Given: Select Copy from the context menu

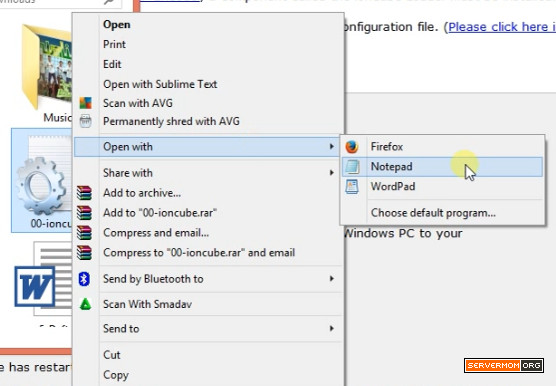Looking at the screenshot, I should coord(116,375).
